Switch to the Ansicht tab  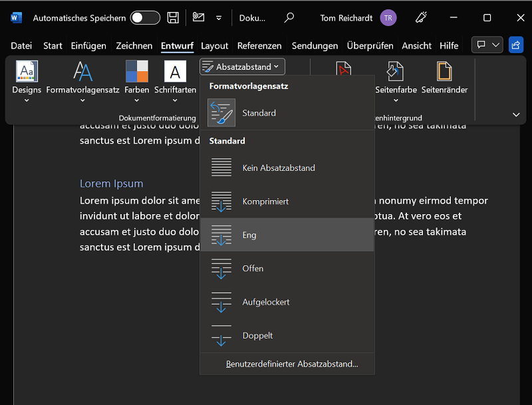[417, 45]
